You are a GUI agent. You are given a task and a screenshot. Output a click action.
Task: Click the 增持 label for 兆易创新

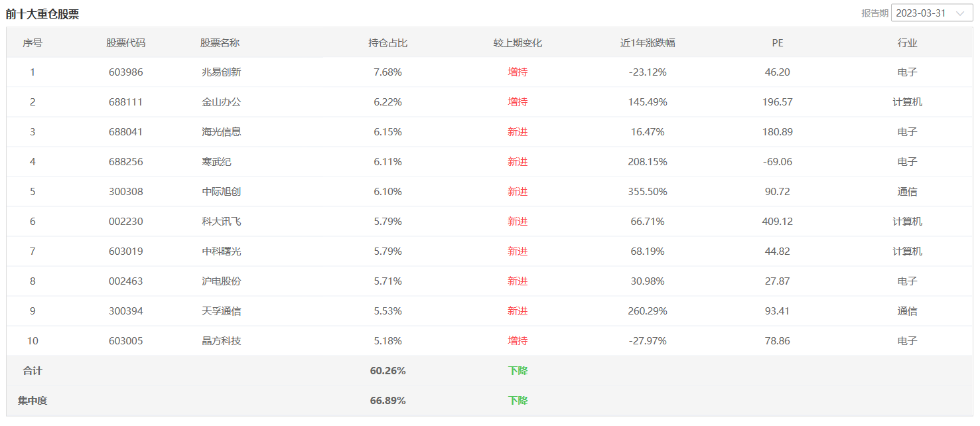(x=518, y=72)
